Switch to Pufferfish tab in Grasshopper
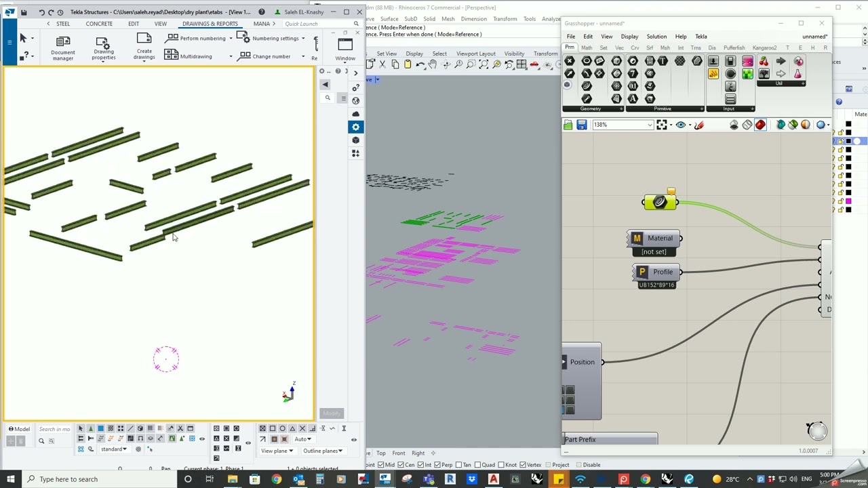 pyautogui.click(x=734, y=48)
